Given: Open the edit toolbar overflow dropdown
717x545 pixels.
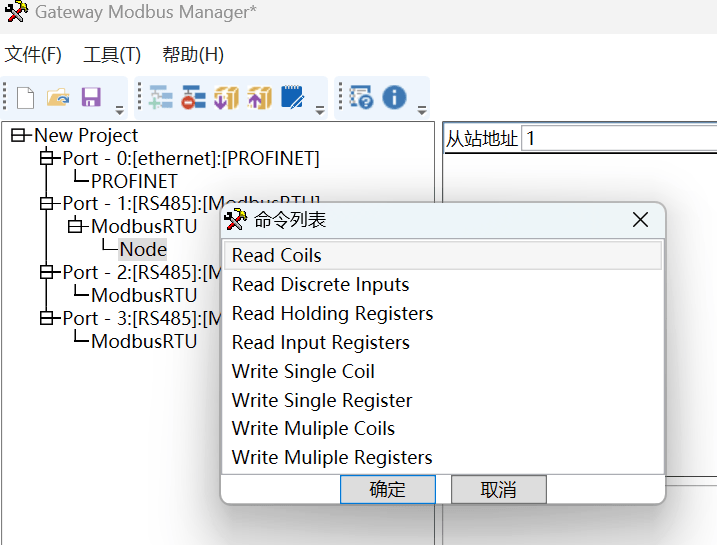Looking at the screenshot, I should click(x=320, y=110).
